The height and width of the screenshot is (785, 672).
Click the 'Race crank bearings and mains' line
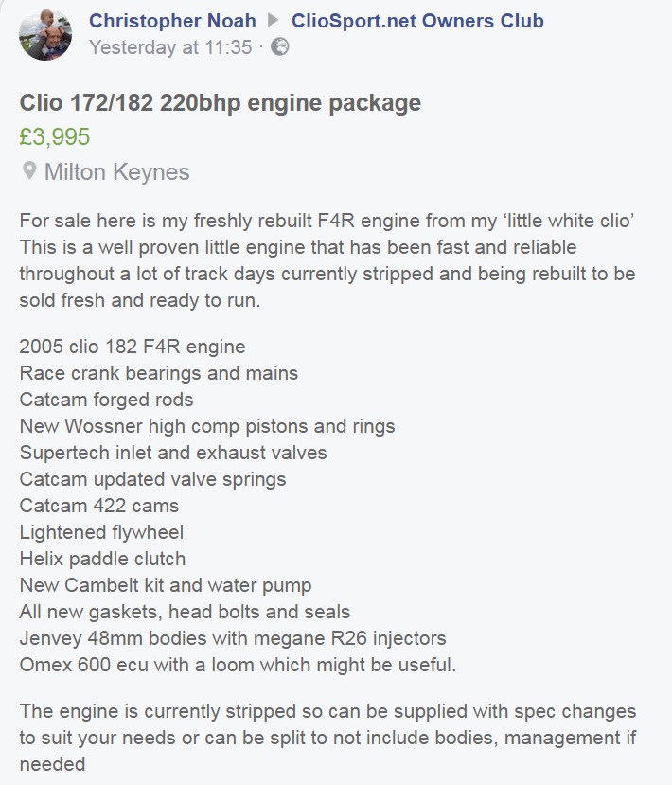[x=159, y=372]
